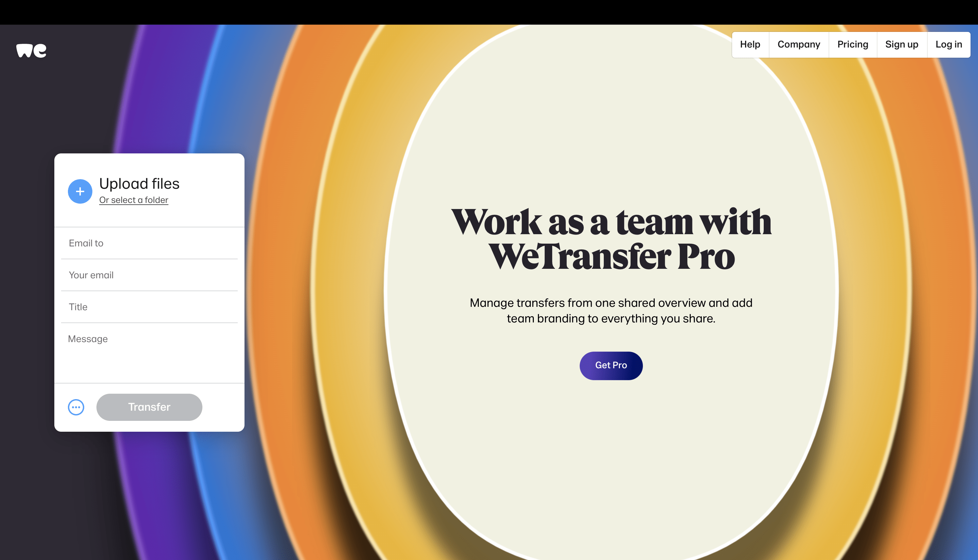Click the blue plus upload icon
This screenshot has width=978, height=560.
click(x=80, y=191)
